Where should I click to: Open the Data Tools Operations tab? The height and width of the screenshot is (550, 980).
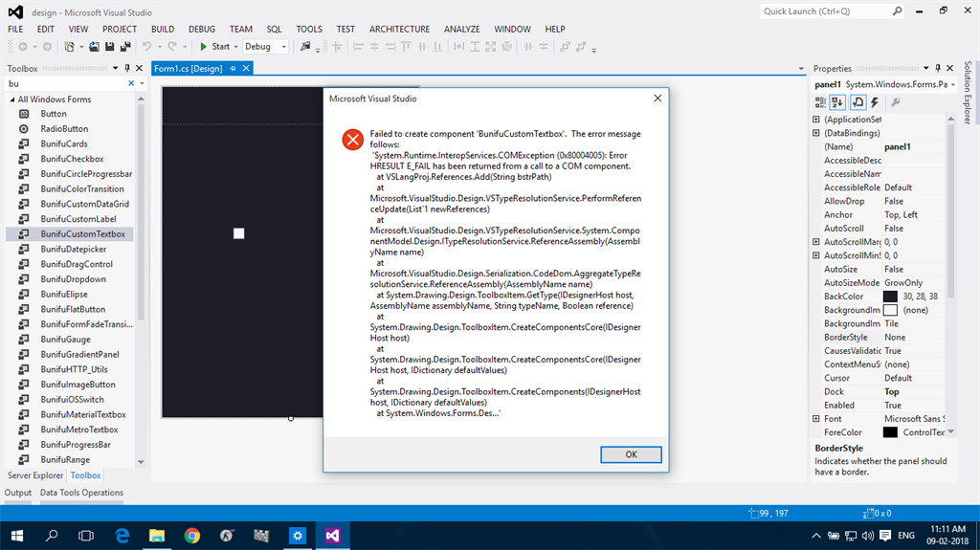click(x=82, y=493)
